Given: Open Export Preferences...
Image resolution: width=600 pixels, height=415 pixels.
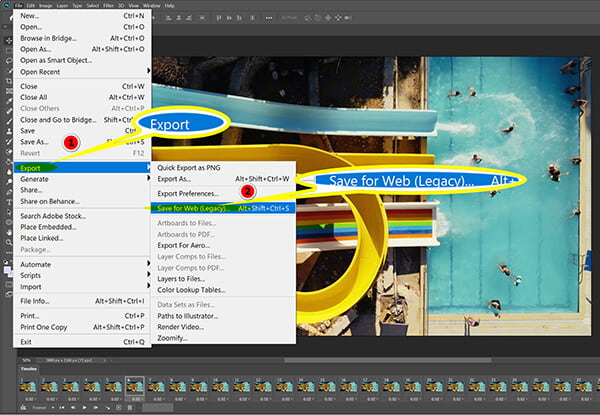Looking at the screenshot, I should tap(223, 194).
